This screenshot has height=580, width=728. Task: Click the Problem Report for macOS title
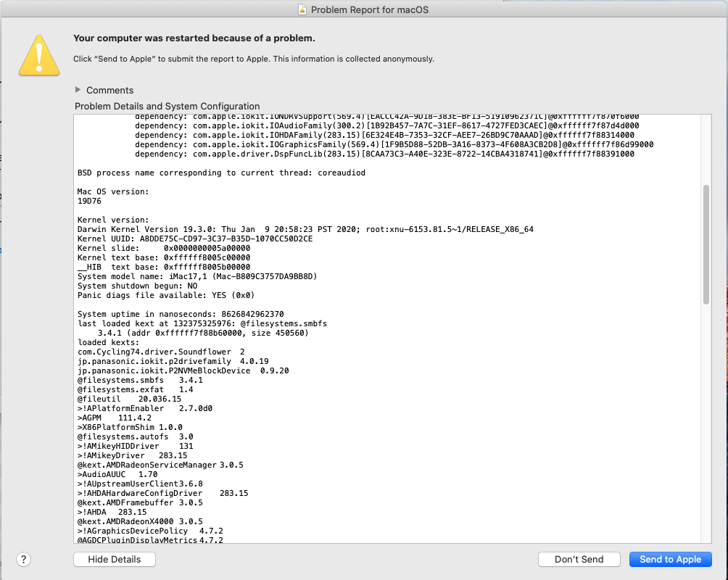pyautogui.click(x=370, y=10)
